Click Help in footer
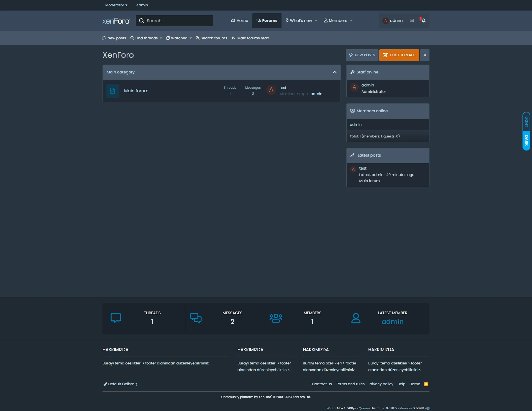This screenshot has height=411, width=532. click(x=401, y=384)
